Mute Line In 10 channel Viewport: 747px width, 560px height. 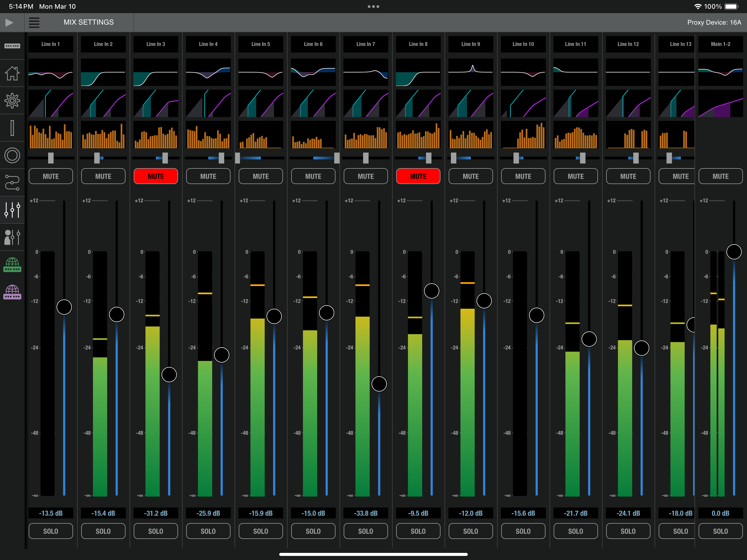pos(523,176)
